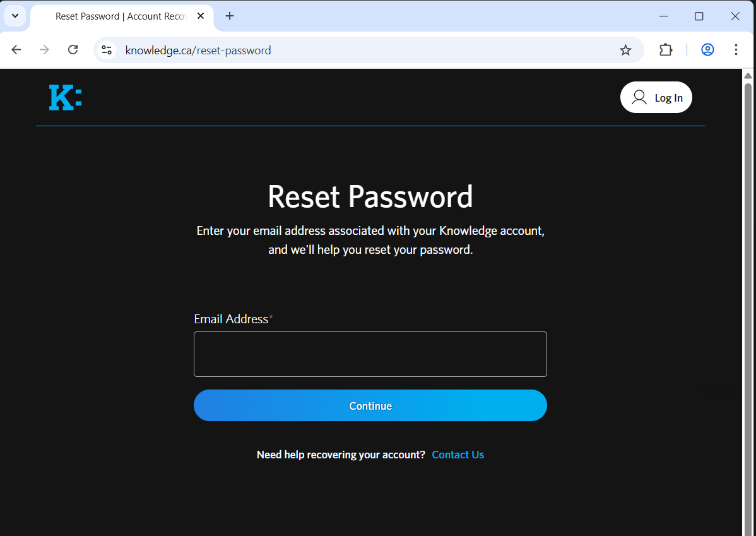The height and width of the screenshot is (536, 756).
Task: Click the Knowledge K: logo
Action: 65,98
